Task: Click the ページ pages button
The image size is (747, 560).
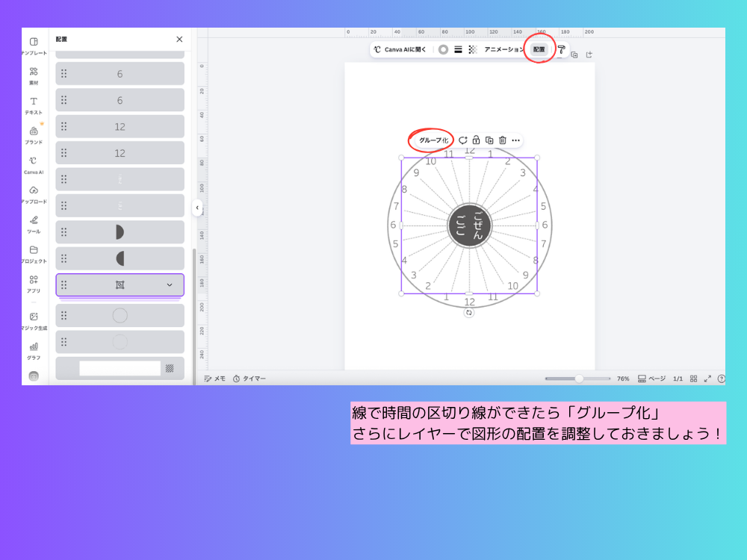Action: click(x=651, y=379)
